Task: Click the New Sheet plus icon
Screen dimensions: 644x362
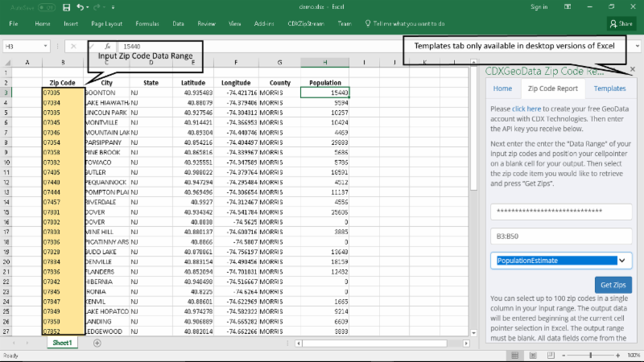Action: click(x=97, y=343)
